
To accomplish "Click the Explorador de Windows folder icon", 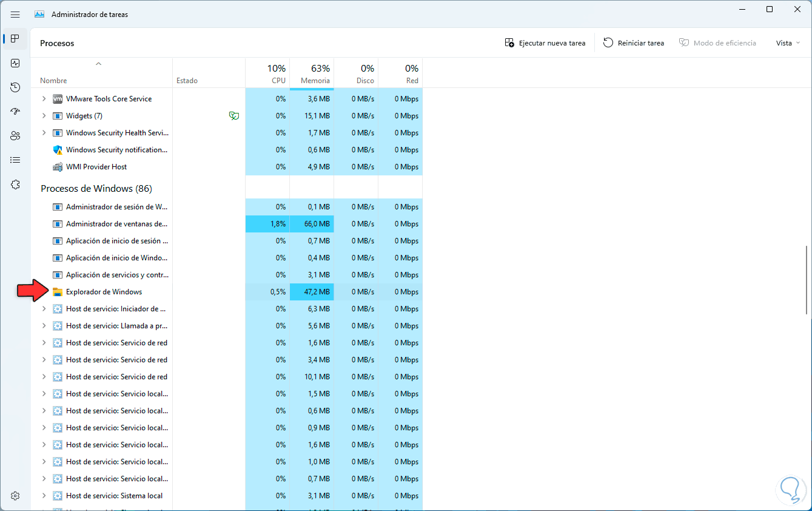I will click(58, 292).
